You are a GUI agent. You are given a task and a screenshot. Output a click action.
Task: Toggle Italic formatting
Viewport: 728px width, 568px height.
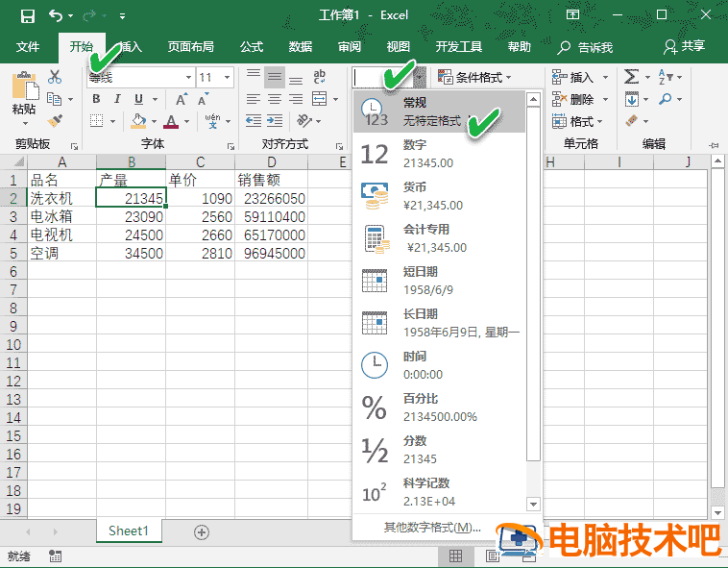click(x=117, y=99)
